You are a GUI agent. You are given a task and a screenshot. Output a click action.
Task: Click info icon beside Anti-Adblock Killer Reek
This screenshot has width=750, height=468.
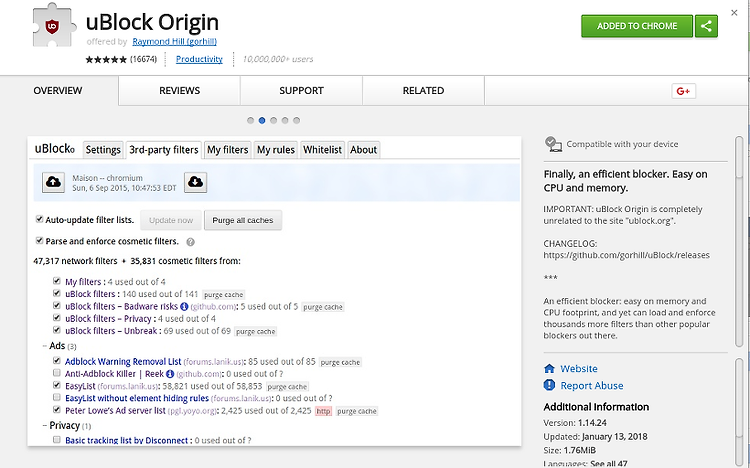(169, 374)
